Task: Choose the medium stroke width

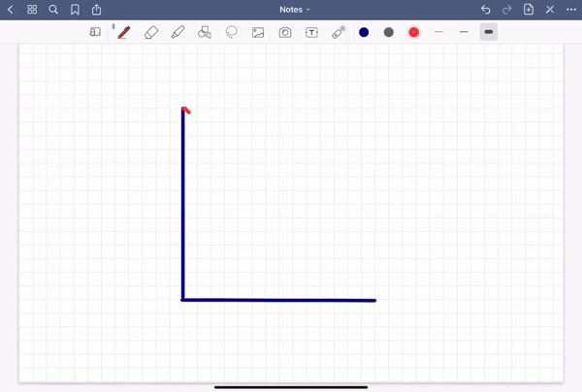Action: click(464, 32)
